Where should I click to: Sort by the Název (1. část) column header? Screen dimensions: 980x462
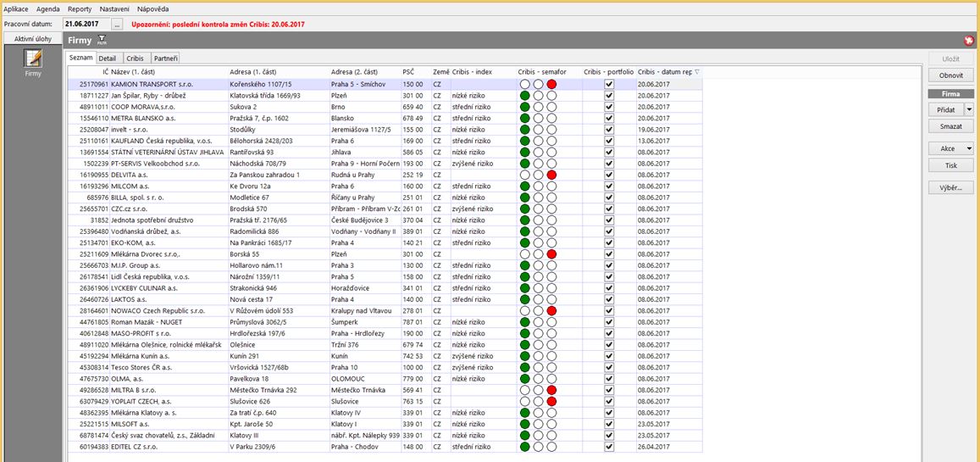point(169,72)
